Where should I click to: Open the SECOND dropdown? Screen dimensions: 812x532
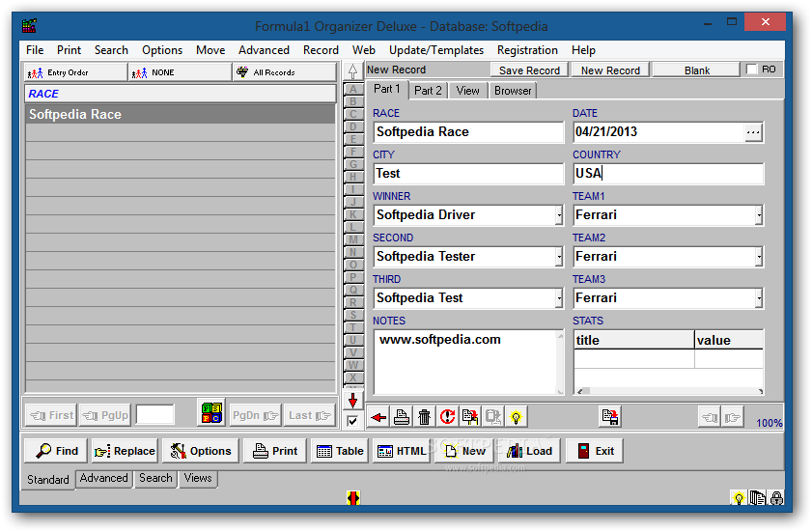559,257
